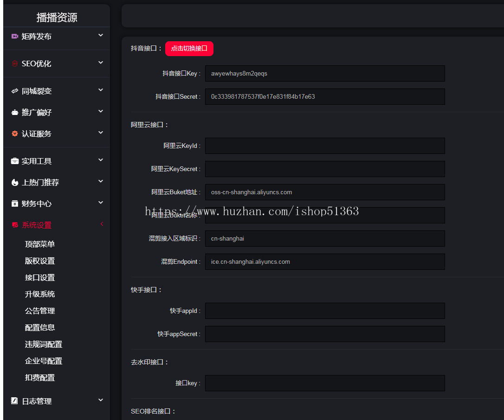Screen dimensions: 504x420
Task: Select the 系统设置 menu label
Action: click(36, 225)
